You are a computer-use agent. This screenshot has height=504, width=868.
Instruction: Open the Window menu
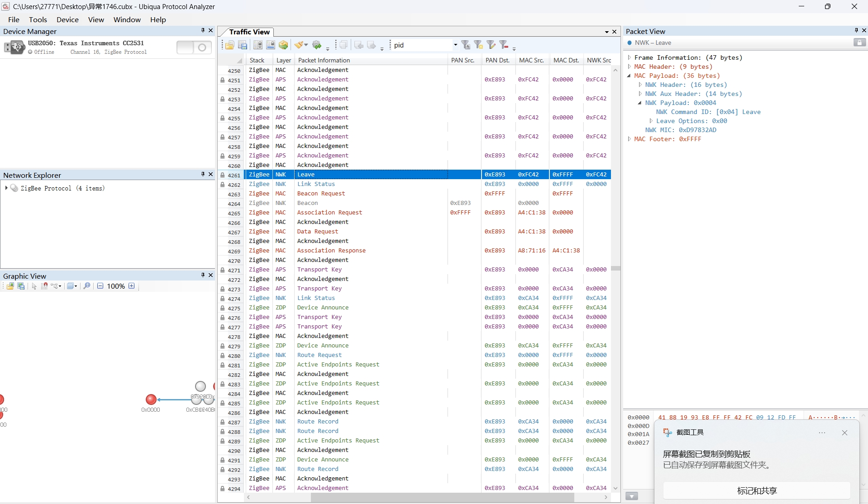(127, 19)
